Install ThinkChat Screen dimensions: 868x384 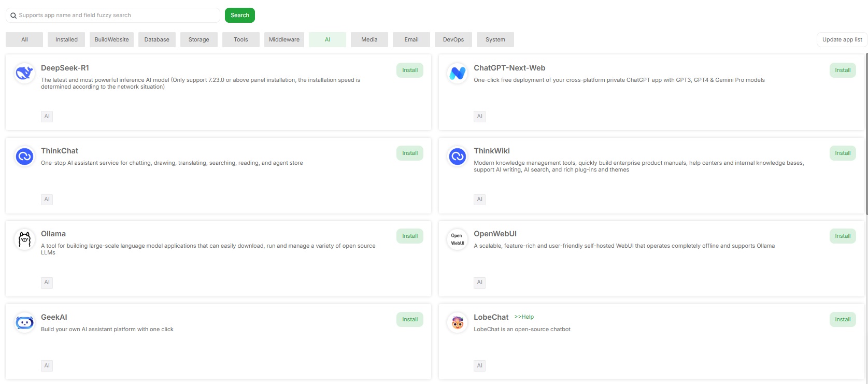point(410,153)
